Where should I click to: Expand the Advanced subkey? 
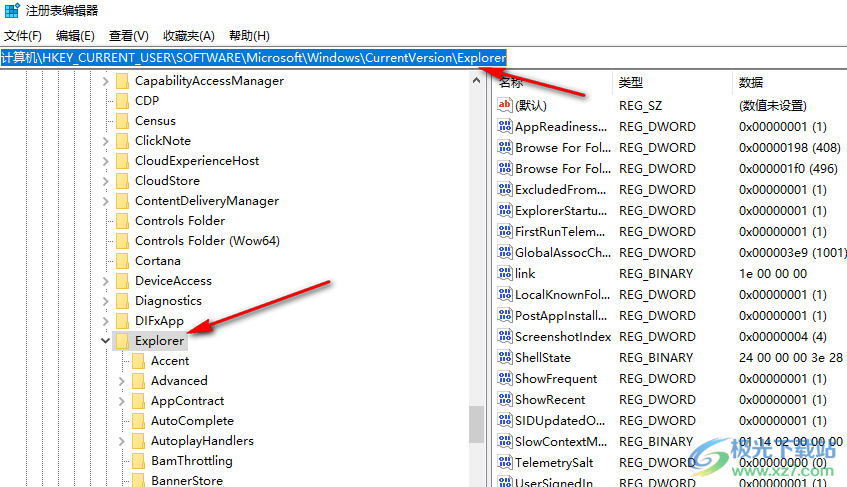click(x=122, y=381)
